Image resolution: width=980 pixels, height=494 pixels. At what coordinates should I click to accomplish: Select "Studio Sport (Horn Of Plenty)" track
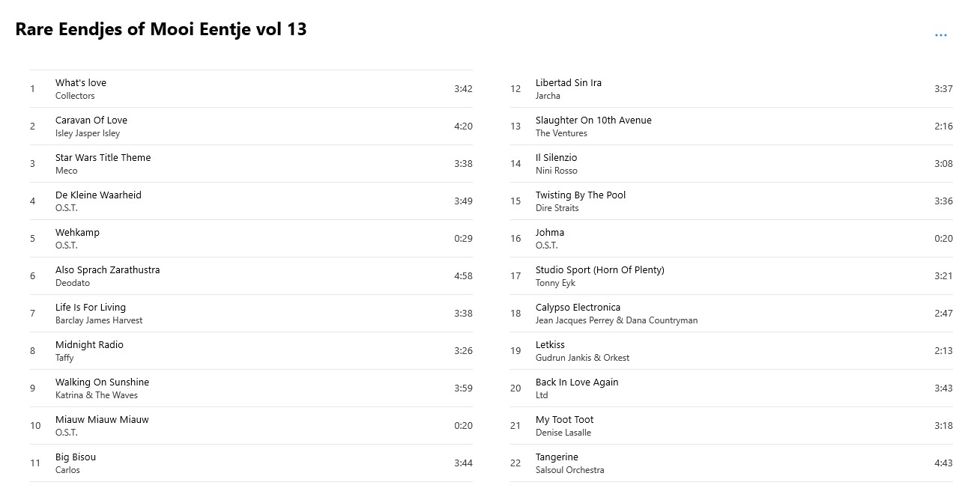731,276
